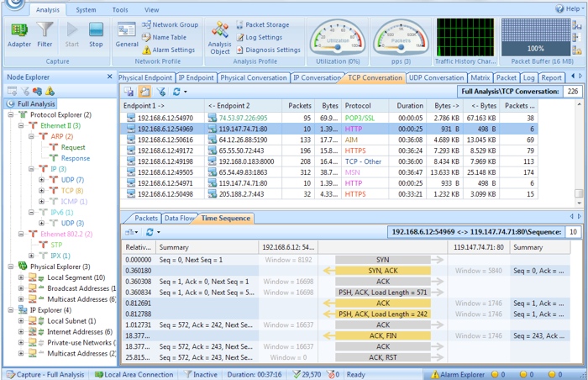The width and height of the screenshot is (588, 380).
Task: Open the display options dropdown in Time Sequence toolbar
Action: [131, 232]
